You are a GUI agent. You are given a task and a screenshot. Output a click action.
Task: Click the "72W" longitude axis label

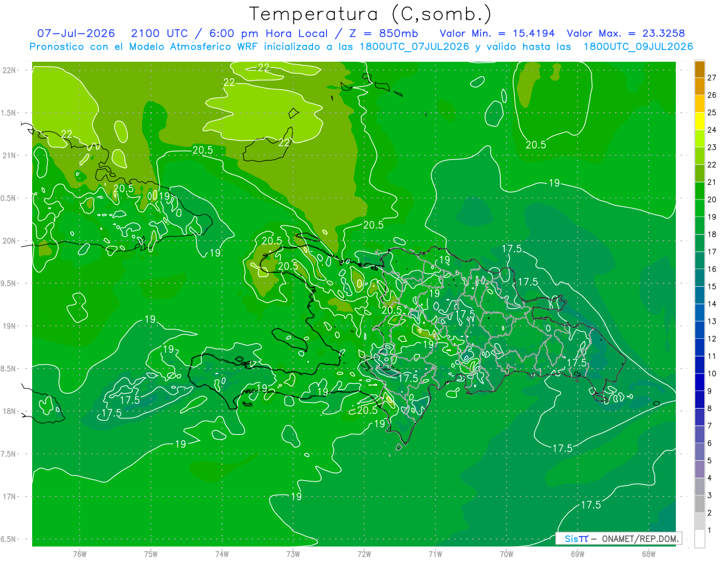[x=364, y=554]
